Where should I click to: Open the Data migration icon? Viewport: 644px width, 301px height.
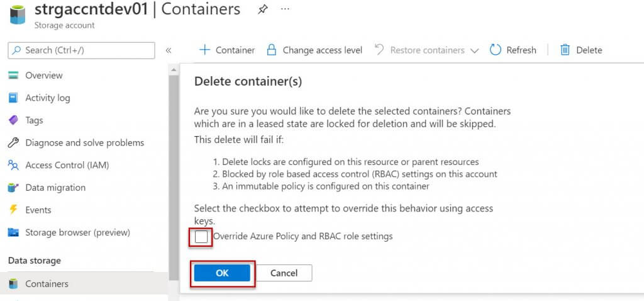[x=13, y=188]
